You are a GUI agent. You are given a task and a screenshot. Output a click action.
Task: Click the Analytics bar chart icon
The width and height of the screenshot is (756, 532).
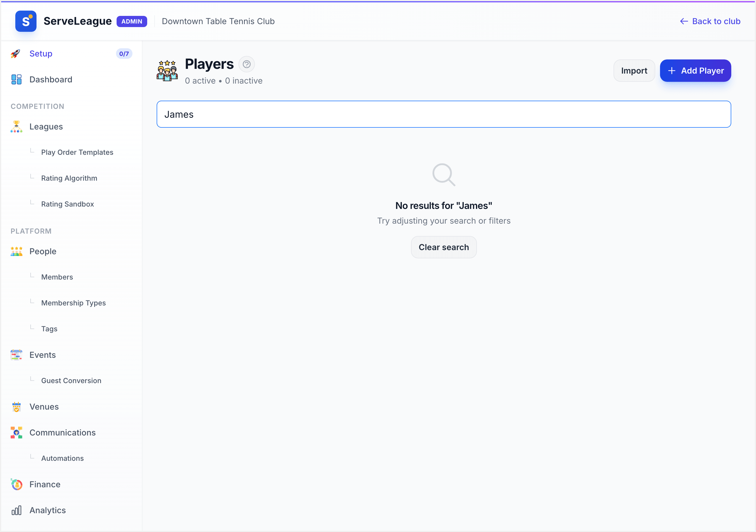[16, 510]
